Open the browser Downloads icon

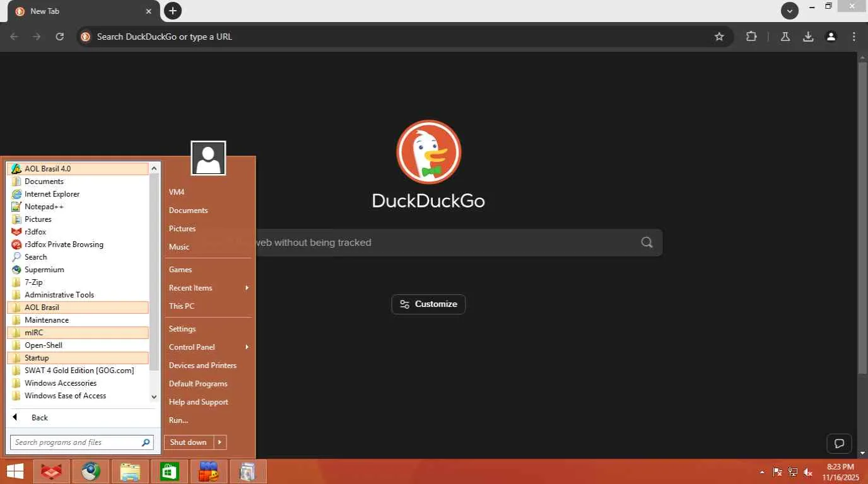coord(808,37)
